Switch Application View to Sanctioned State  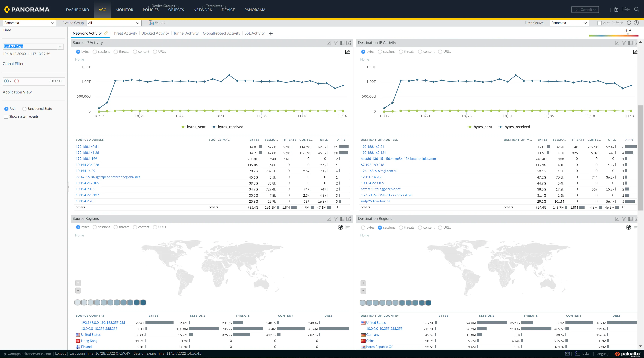tap(24, 108)
